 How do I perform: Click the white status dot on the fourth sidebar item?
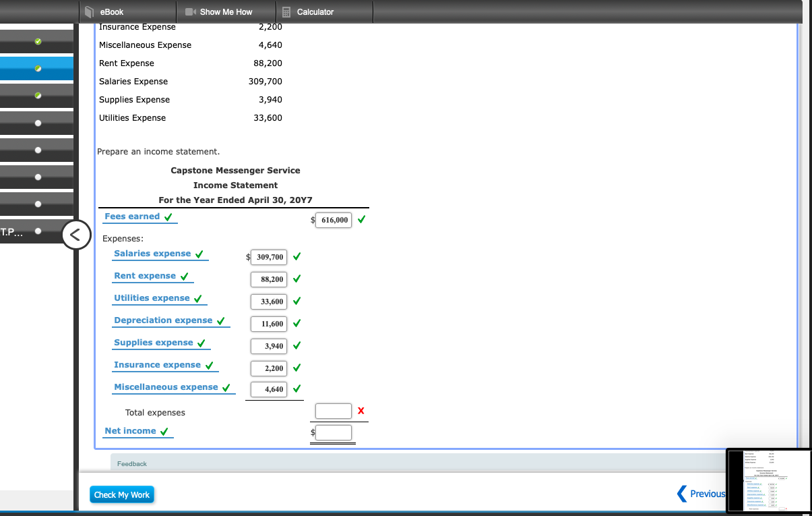pos(37,123)
